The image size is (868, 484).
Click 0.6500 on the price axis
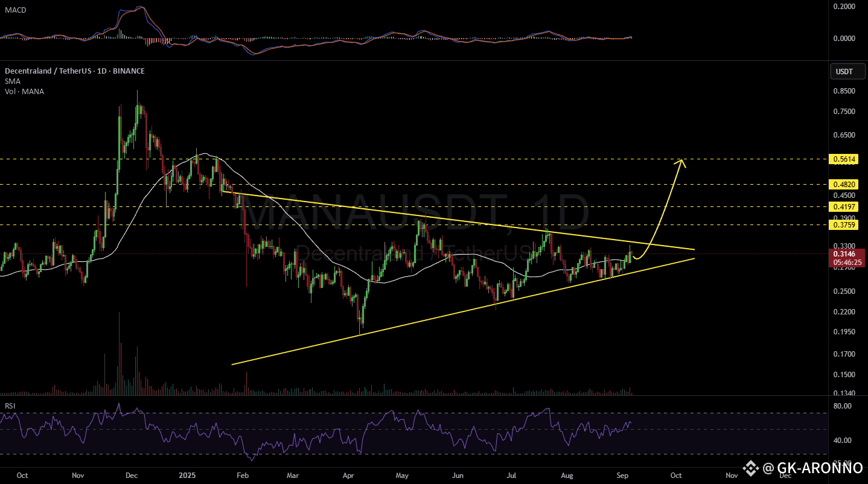tap(844, 135)
